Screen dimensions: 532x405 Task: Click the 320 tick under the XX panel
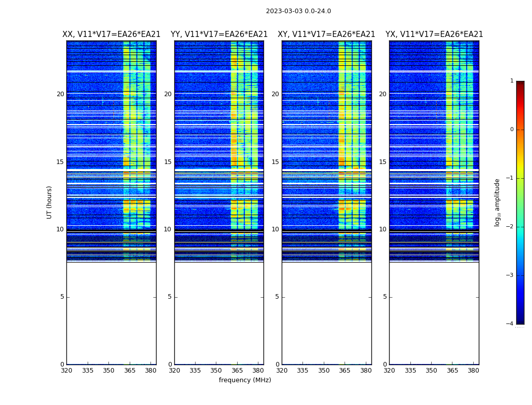[x=66, y=370]
